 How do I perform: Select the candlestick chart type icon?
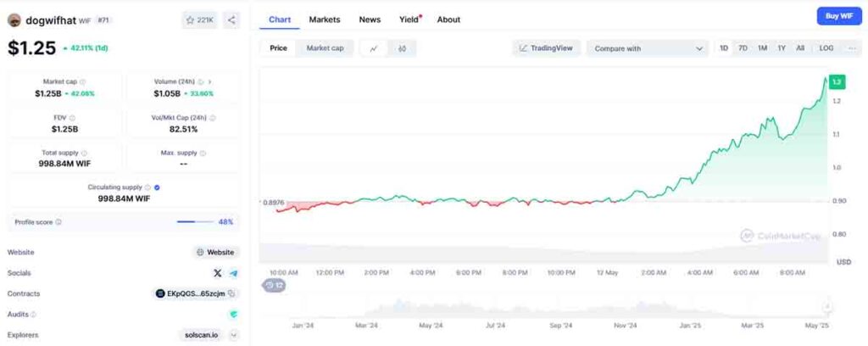(402, 48)
